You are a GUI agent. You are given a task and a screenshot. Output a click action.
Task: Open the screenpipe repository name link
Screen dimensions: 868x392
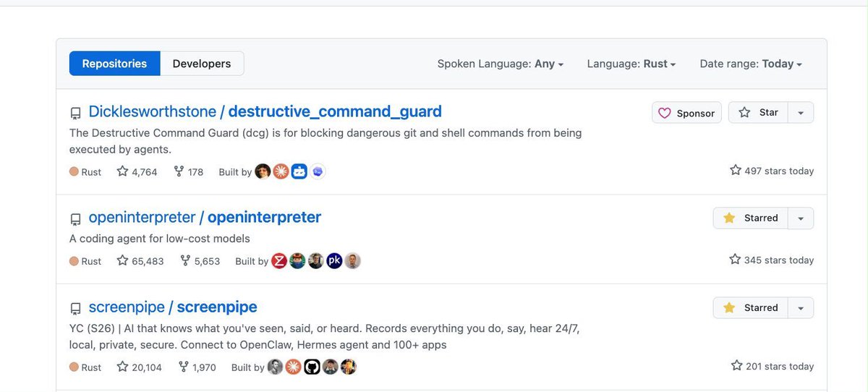click(x=217, y=307)
